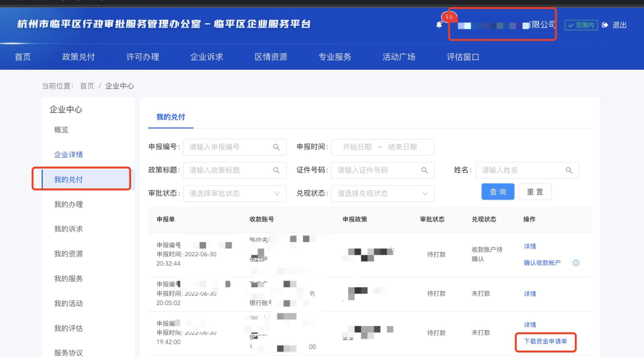Select 我的活动 in the sidebar
The image size is (644, 357).
coord(68,303)
